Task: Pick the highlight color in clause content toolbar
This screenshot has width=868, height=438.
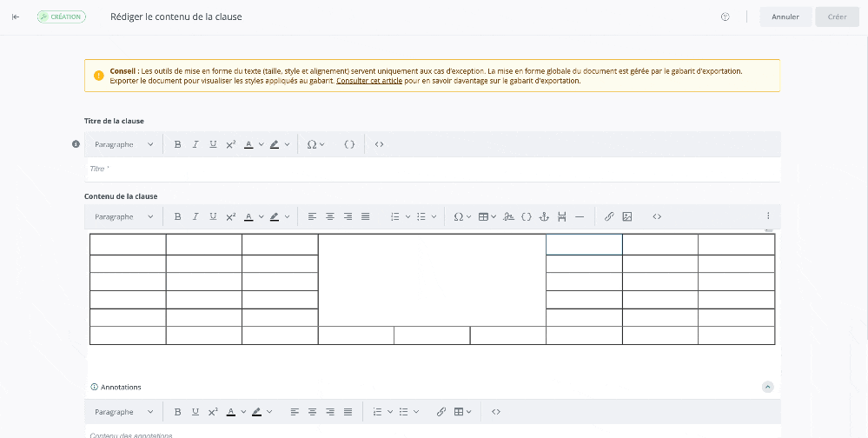Action: pos(275,216)
